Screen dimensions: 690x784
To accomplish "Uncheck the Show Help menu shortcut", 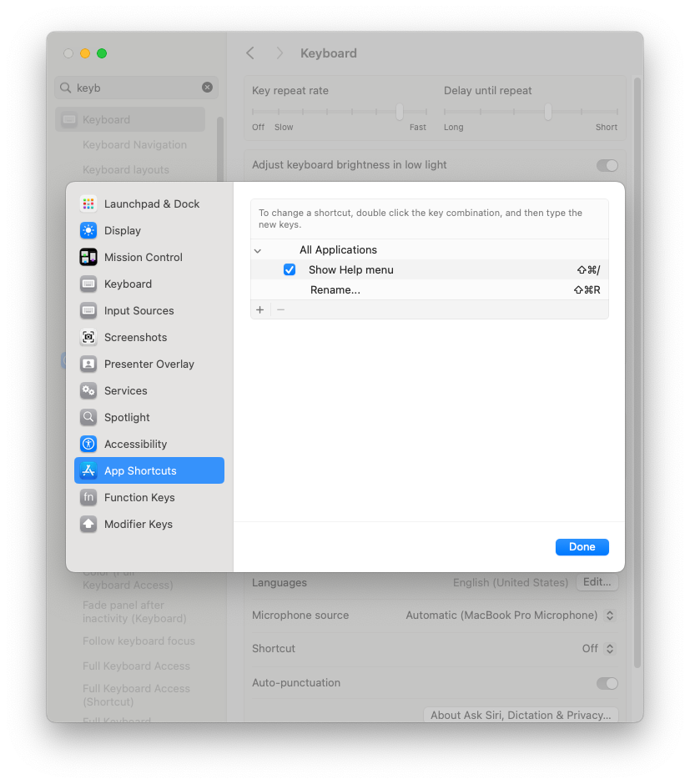I will click(290, 269).
